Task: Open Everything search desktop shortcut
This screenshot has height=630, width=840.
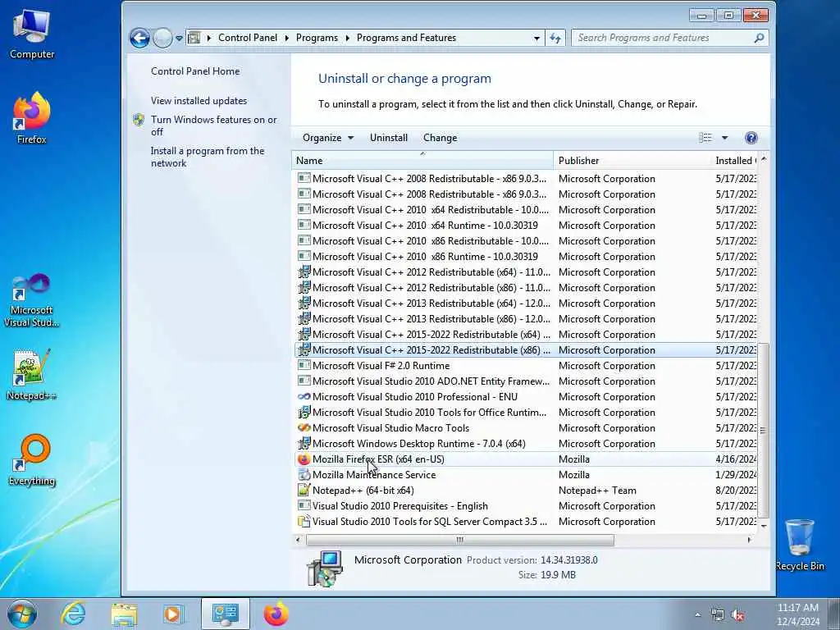Action: pos(32,459)
